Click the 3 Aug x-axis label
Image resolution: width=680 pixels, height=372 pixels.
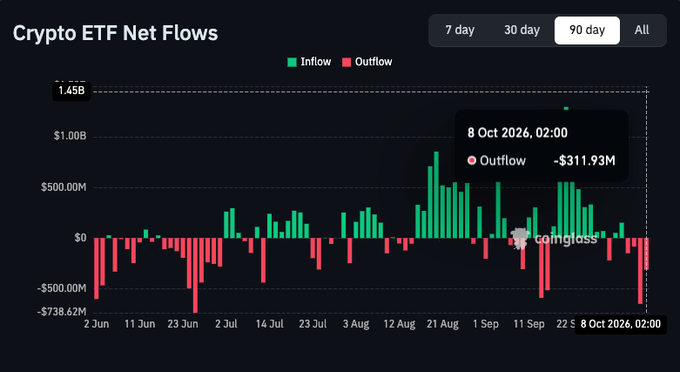point(356,324)
